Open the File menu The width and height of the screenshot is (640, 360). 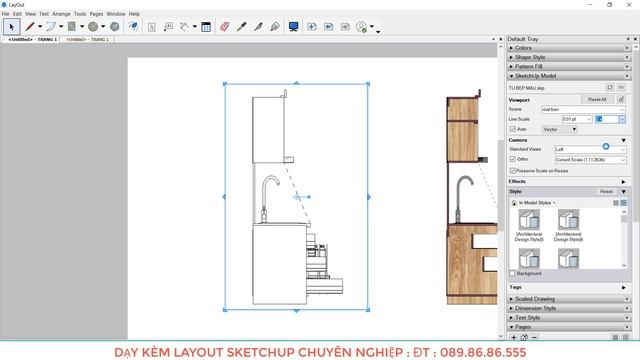[5, 14]
